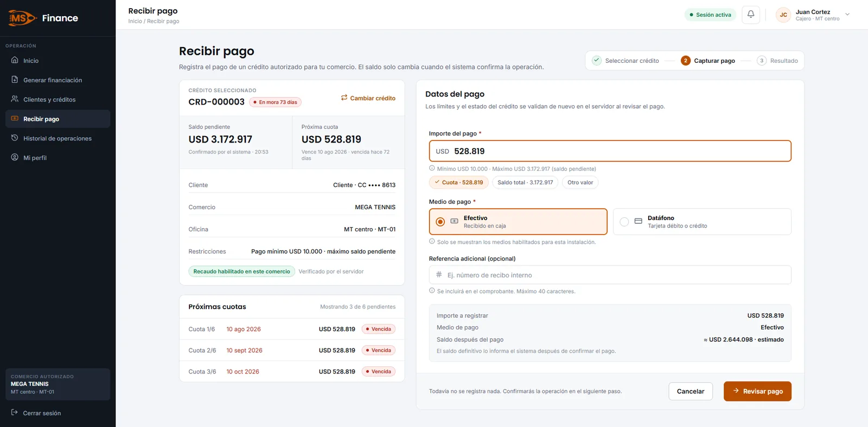Click the Cuota 2/6 row dated 10 sept 2026
The width and height of the screenshot is (868, 427).
coord(292,351)
